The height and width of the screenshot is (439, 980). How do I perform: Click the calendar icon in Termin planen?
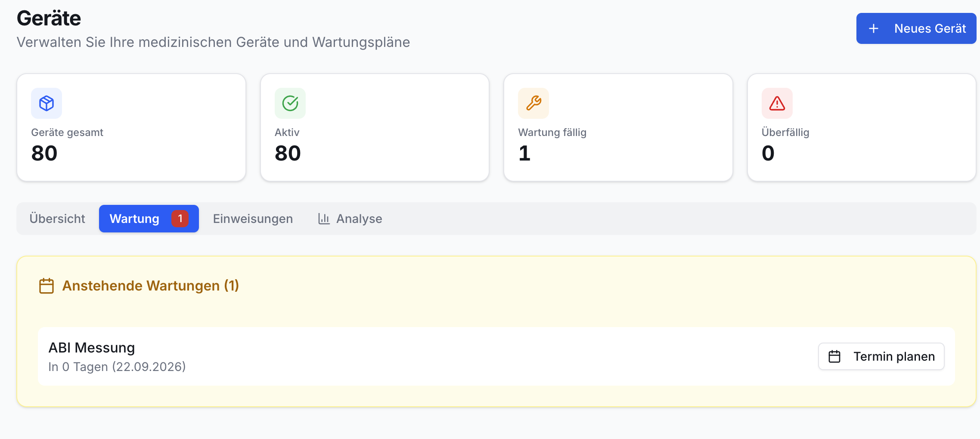coord(834,356)
